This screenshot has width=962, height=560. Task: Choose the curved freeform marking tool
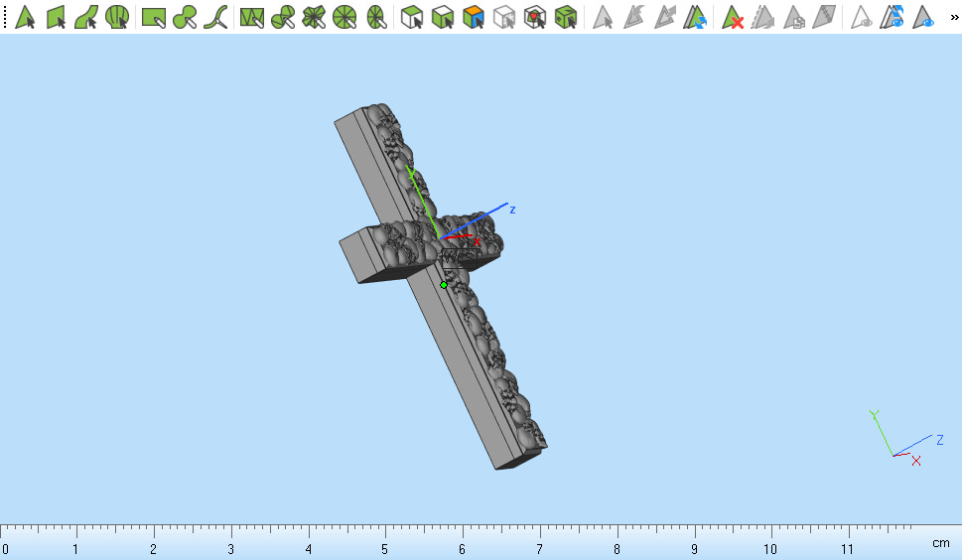click(x=215, y=17)
